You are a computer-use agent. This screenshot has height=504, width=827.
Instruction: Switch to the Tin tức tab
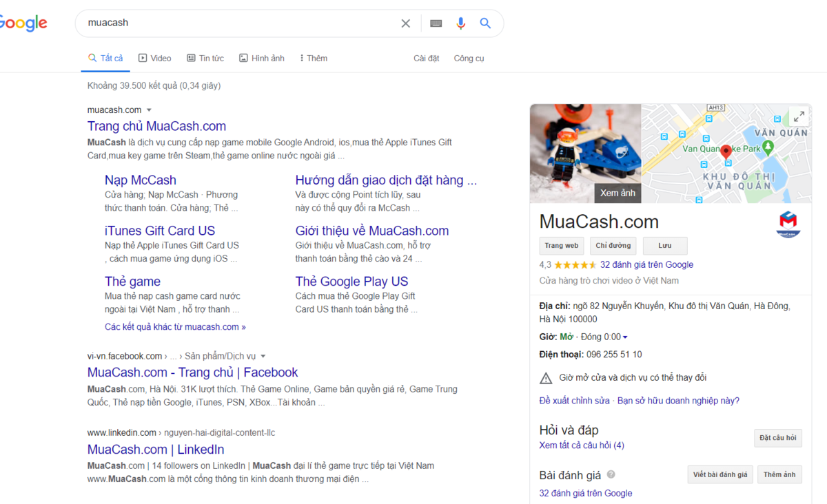pos(205,59)
